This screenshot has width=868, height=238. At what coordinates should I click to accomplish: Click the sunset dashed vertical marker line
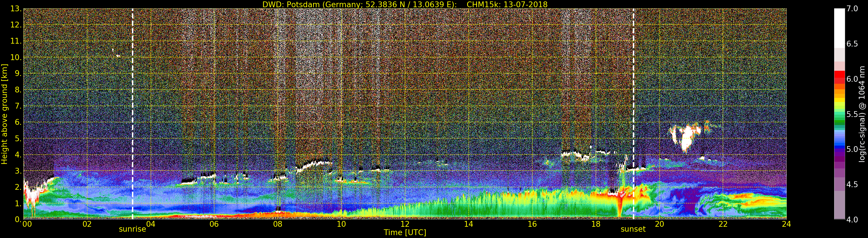[633, 114]
